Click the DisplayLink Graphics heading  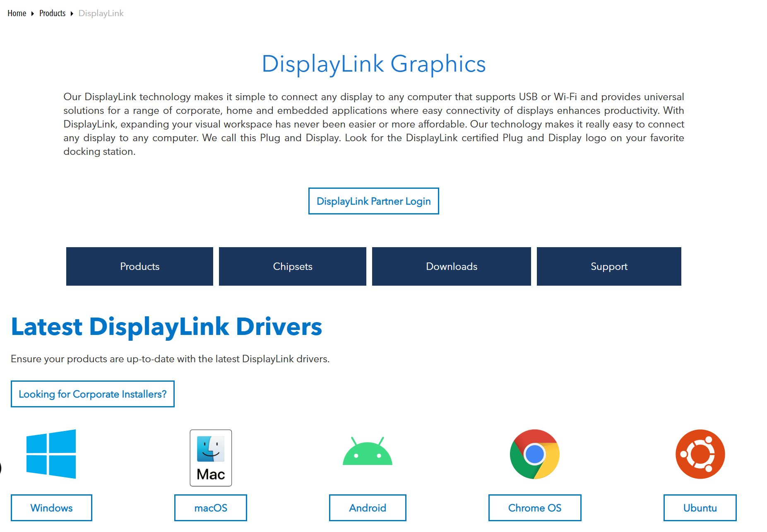point(374,64)
